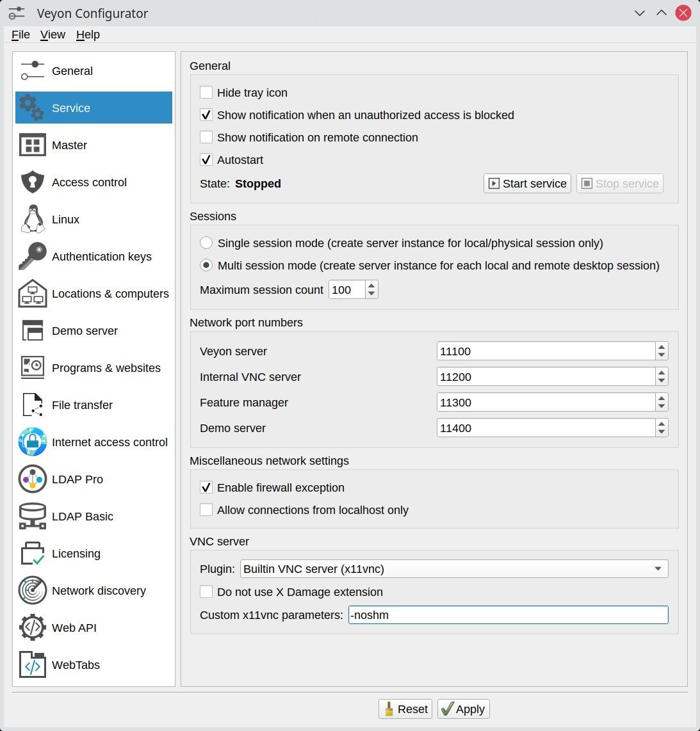This screenshot has width=700, height=731.
Task: Decrease Internal VNC server port number
Action: [662, 381]
